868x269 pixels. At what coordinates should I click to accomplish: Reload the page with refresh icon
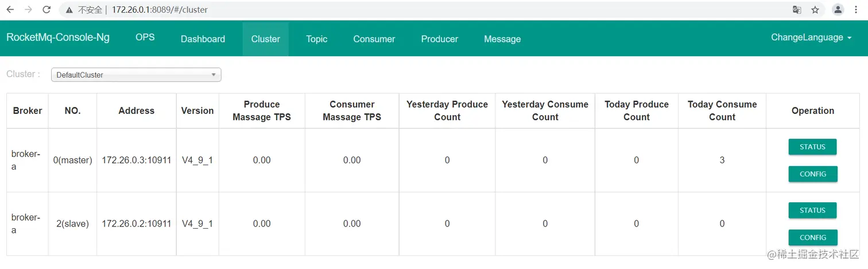click(x=46, y=10)
